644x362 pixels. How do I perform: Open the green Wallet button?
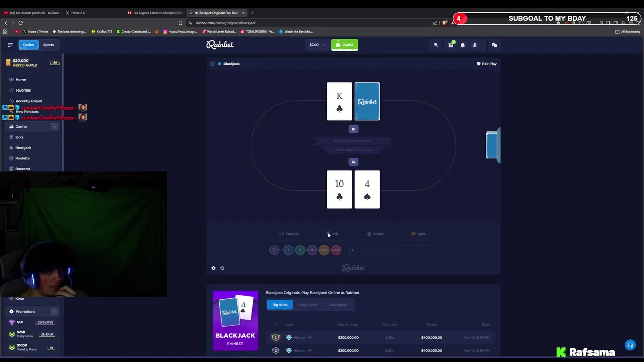345,45
